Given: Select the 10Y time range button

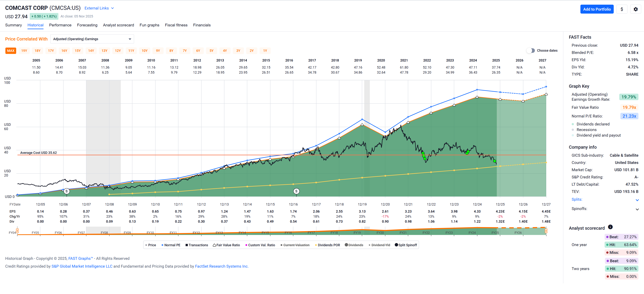Looking at the screenshot, I should (144, 51).
